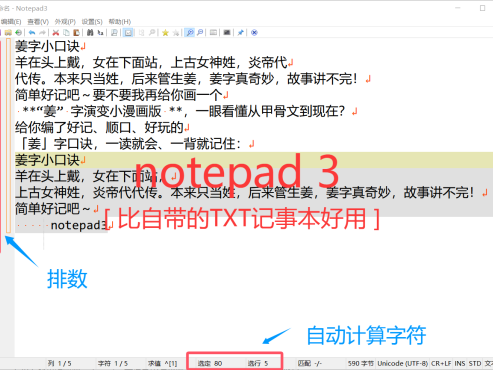493x370 pixels.
Task: Click the highlighted second 姜字小口诀 line
Action: click(47, 160)
